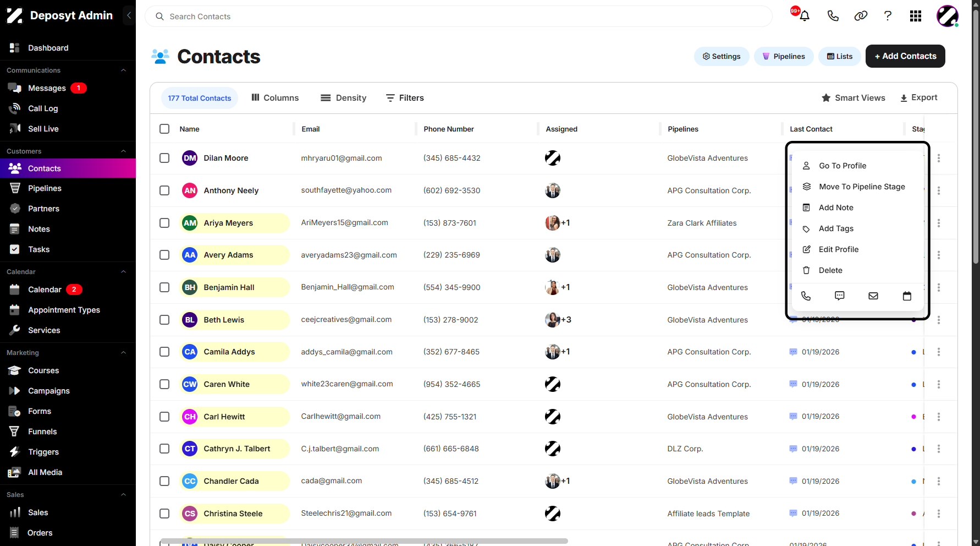
Task: Open three-dot menu for Camila Addys row
Action: click(x=939, y=352)
